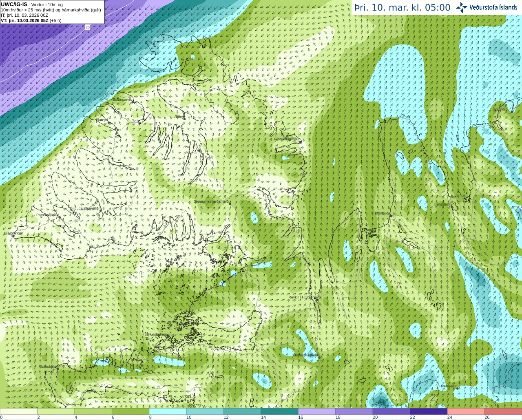Pick the dark indigo 22–24 legend swatch
522x420 pixels.
coord(429,411)
